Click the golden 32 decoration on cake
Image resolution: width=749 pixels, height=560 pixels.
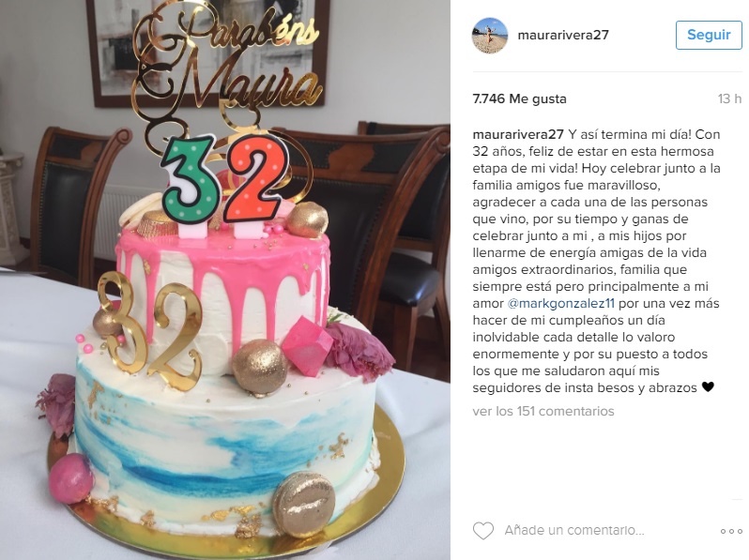(x=150, y=329)
